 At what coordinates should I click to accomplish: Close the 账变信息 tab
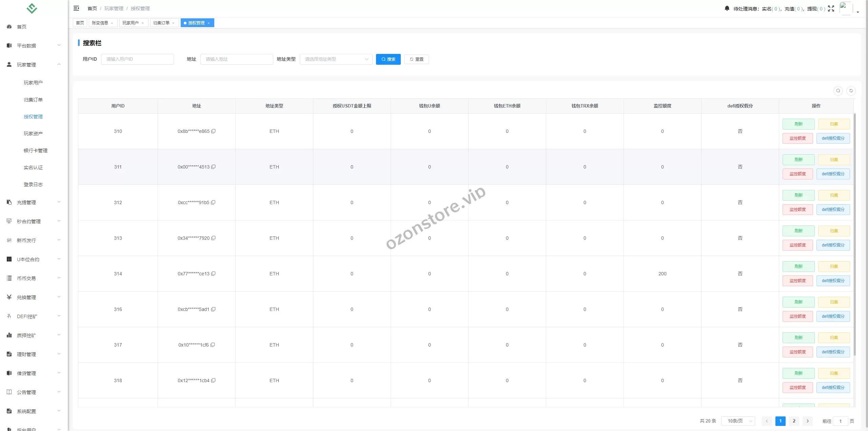click(x=112, y=23)
